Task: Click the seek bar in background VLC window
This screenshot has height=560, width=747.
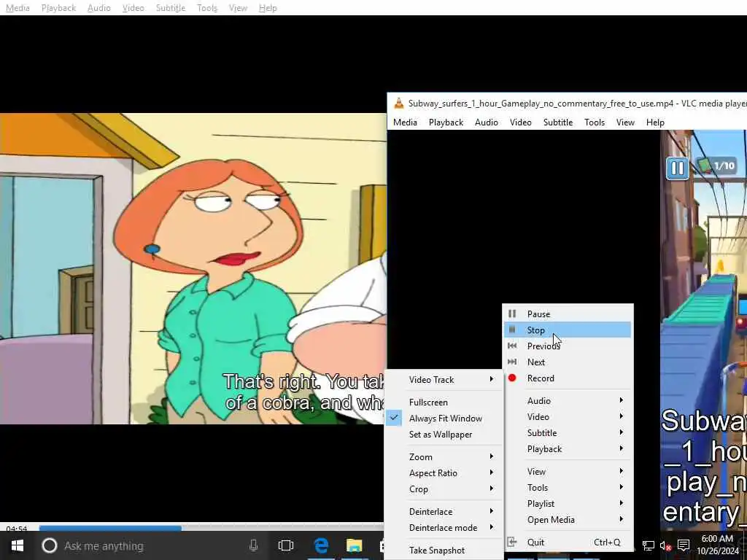Action: 211,528
